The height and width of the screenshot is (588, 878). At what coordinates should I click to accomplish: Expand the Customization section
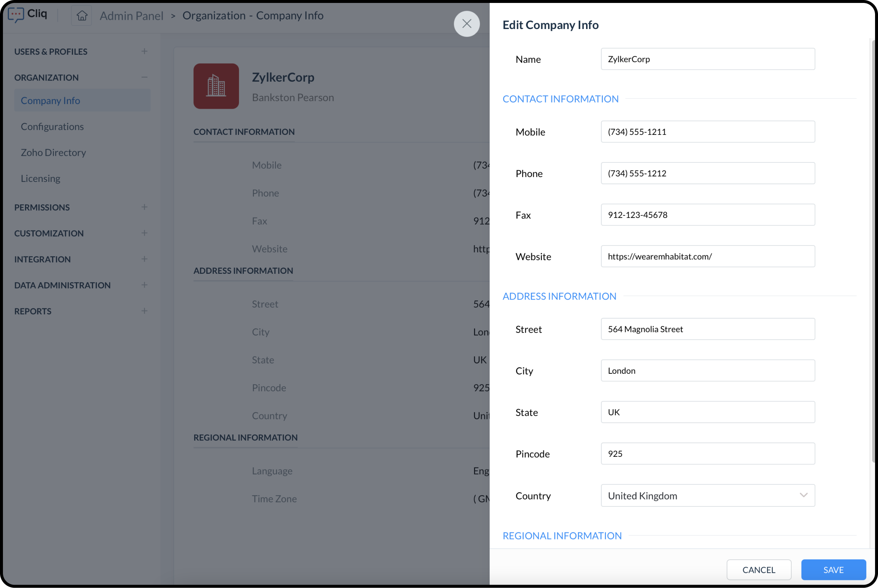(x=144, y=233)
